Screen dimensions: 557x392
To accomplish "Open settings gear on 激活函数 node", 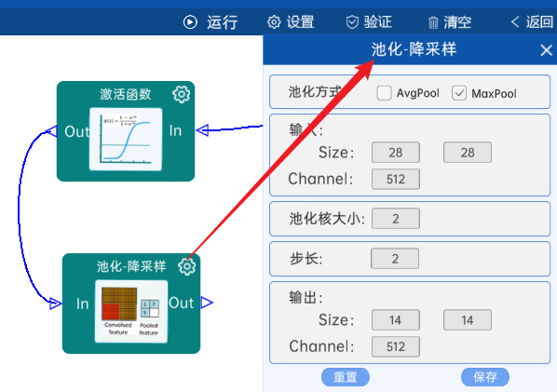I will point(182,94).
